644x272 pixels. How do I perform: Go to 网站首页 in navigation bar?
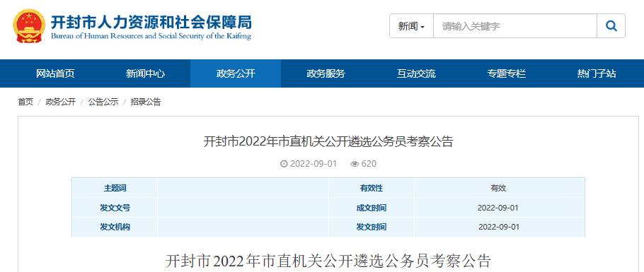click(x=55, y=74)
